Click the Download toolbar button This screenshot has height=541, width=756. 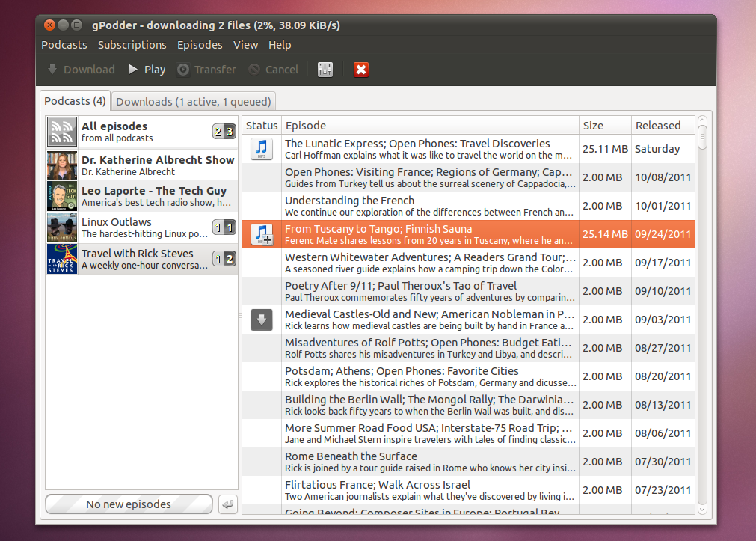coord(81,70)
